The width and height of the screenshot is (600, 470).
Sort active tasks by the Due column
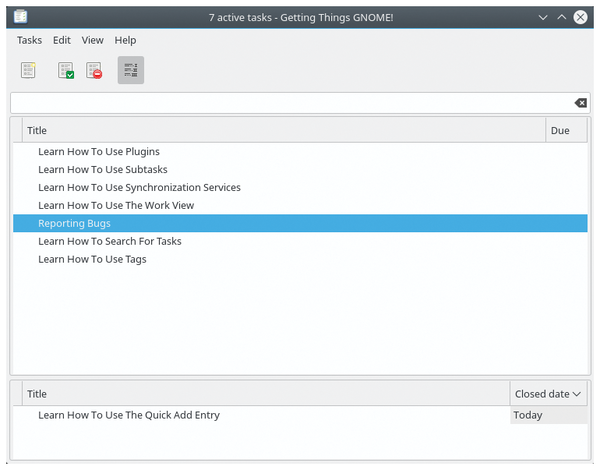566,131
